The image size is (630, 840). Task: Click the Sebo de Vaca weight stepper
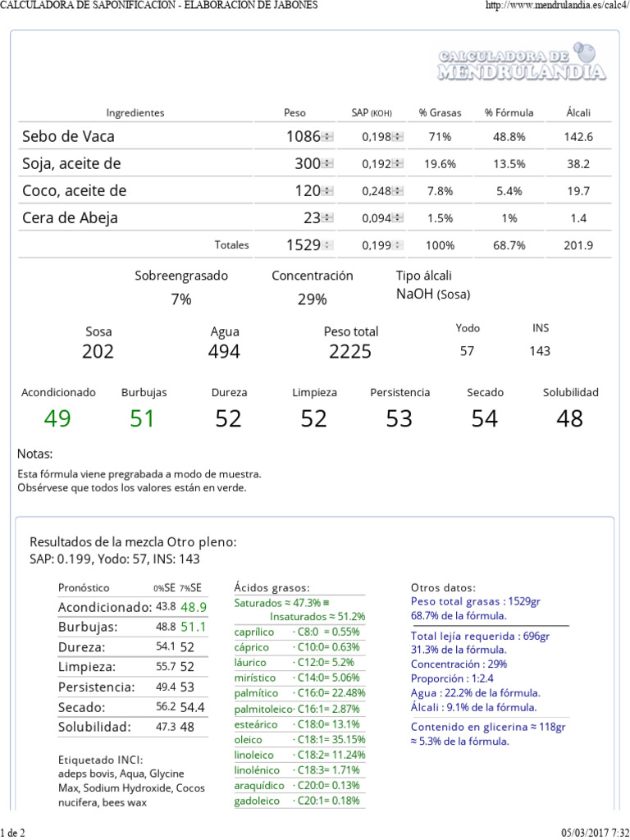328,137
